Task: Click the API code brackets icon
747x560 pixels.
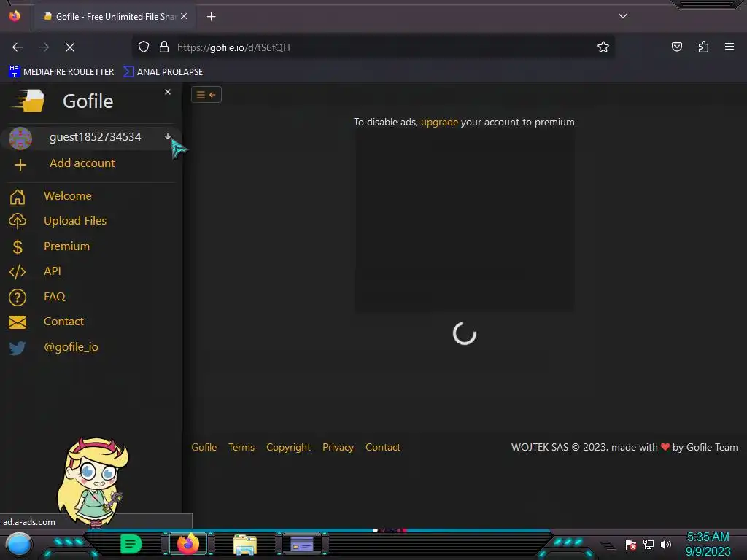Action: tap(18, 272)
